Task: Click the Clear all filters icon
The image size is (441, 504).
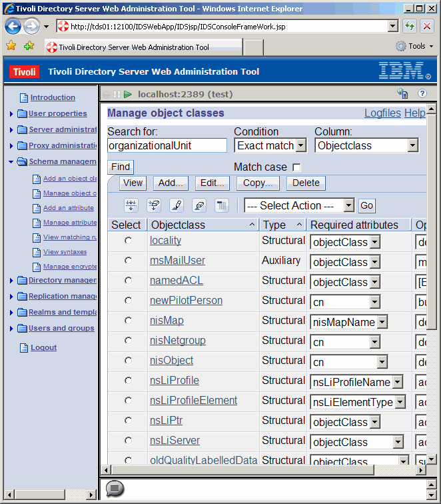Action: pos(154,205)
